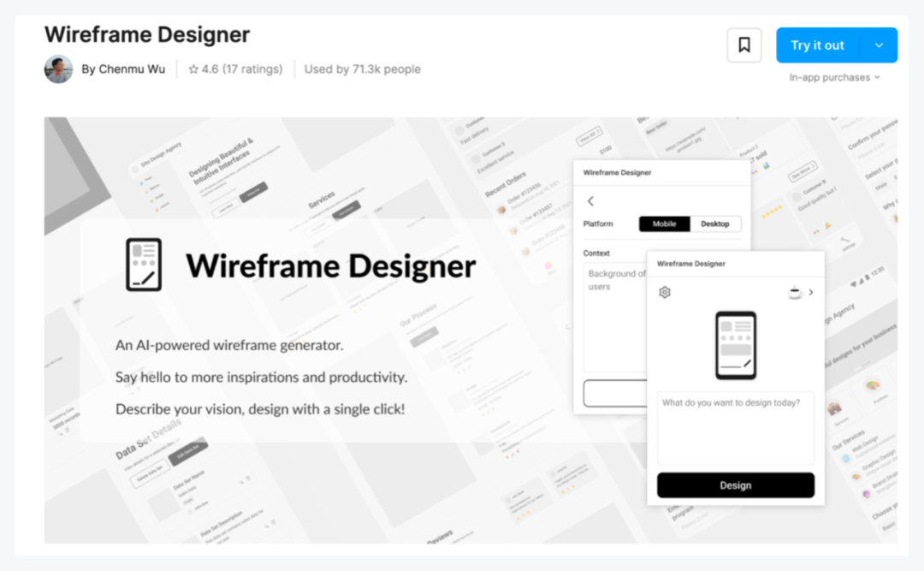Open Chenmu Wu's avatar
This screenshot has height=571, width=924.
pos(58,69)
